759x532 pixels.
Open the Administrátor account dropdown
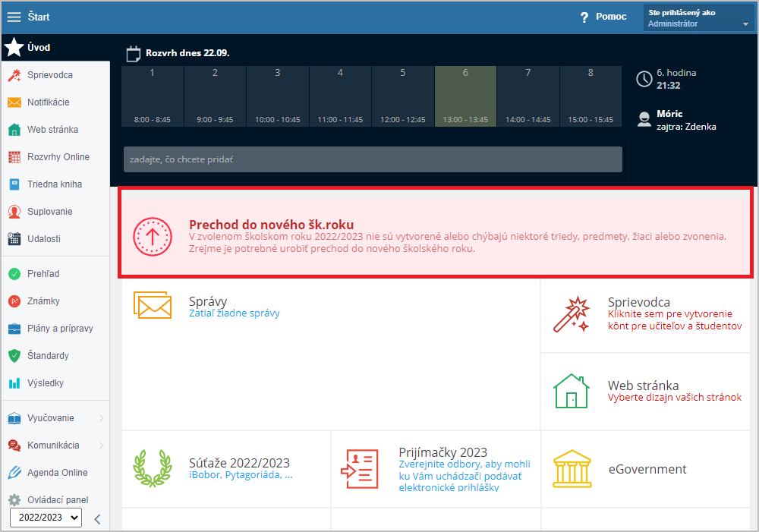[698, 18]
